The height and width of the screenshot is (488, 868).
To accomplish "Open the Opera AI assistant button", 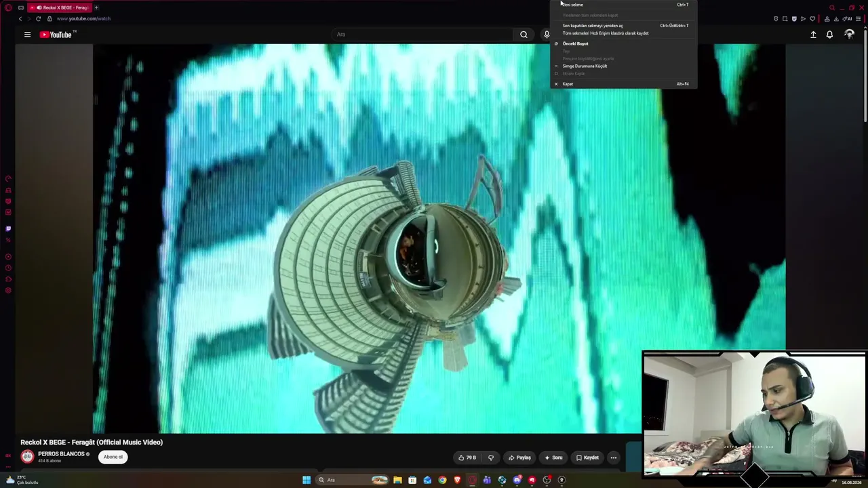I will 848,19.
